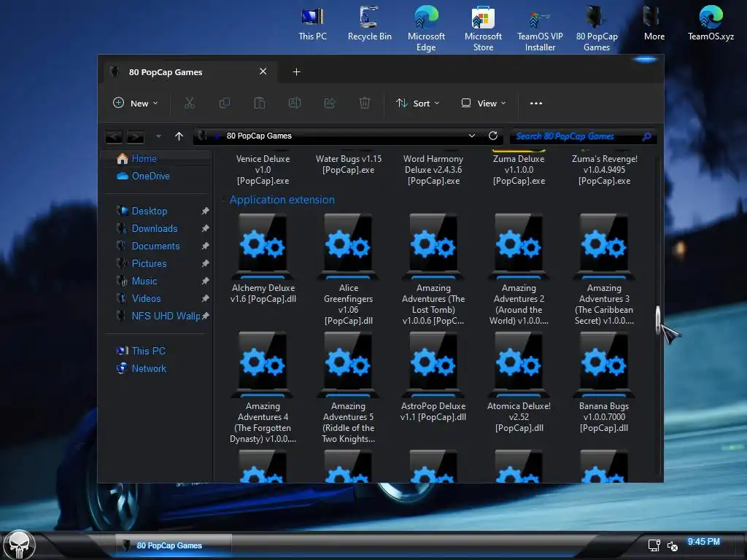Expand address bar history chevron
The width and height of the screenshot is (747, 560).
472,136
